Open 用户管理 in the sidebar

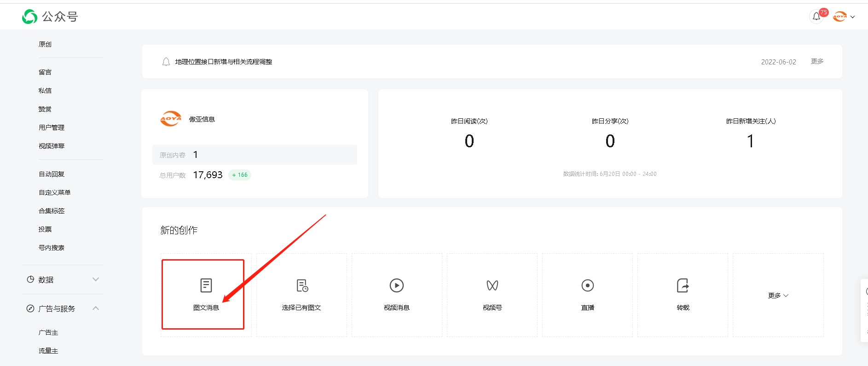click(x=52, y=128)
